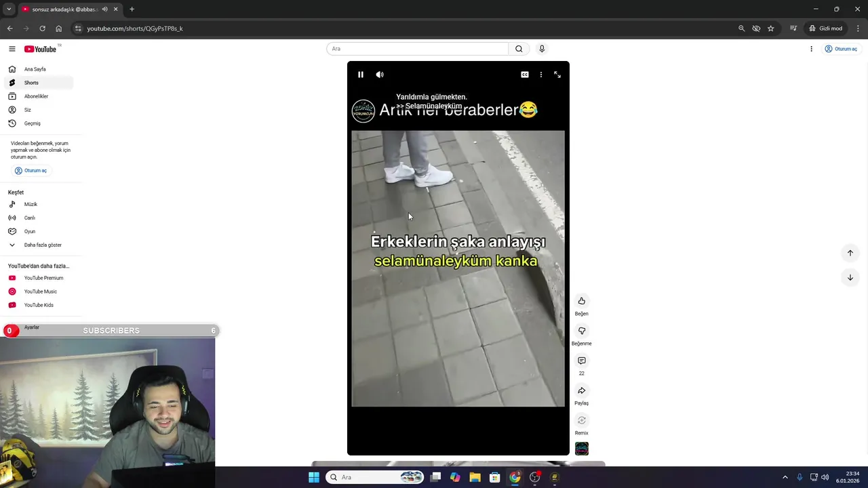Open Oyun under Keşfet
868x488 pixels.
[38, 231]
